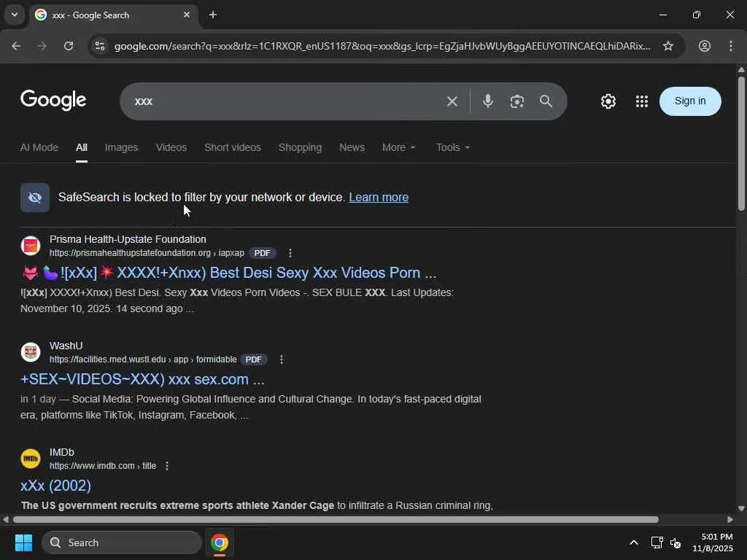Image resolution: width=747 pixels, height=560 pixels.
Task: Click the scroll-down arrow
Action: click(x=741, y=508)
